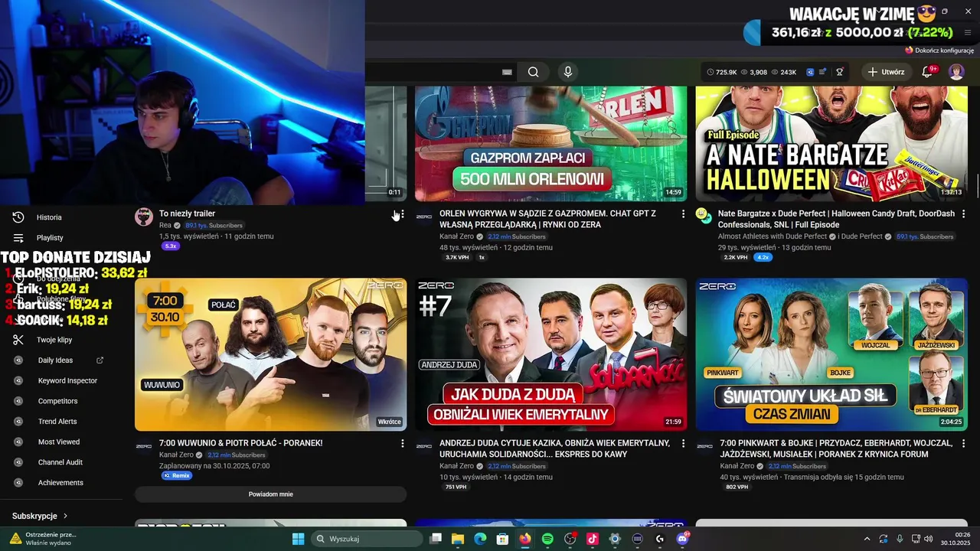Click the Remix badge button

tap(176, 476)
